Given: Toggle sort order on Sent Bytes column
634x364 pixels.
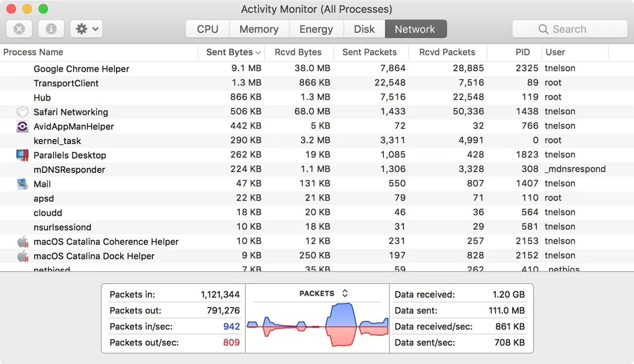Looking at the screenshot, I should 231,52.
